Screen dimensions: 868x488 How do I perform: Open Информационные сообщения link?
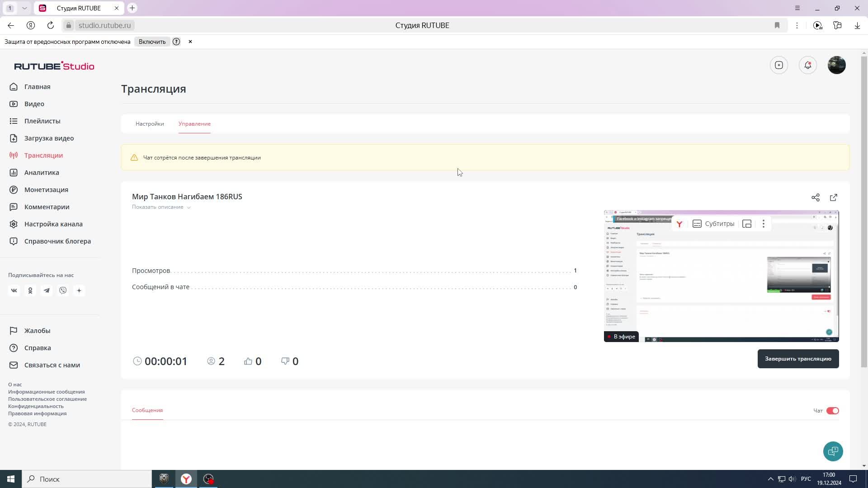pos(46,392)
